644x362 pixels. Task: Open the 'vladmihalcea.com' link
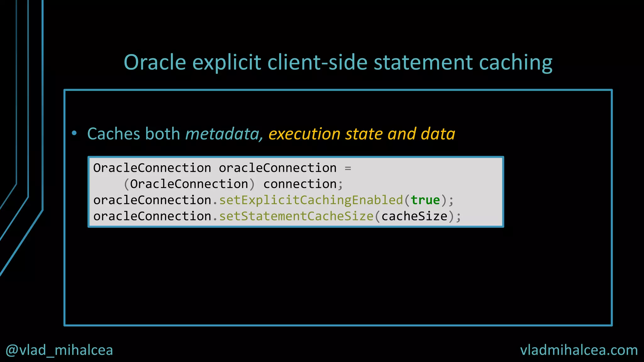579,350
